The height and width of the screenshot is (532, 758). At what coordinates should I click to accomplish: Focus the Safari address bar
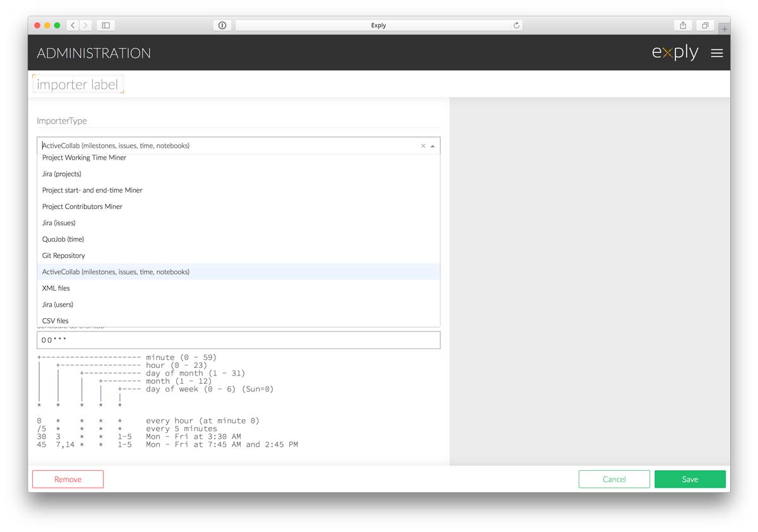(x=378, y=25)
